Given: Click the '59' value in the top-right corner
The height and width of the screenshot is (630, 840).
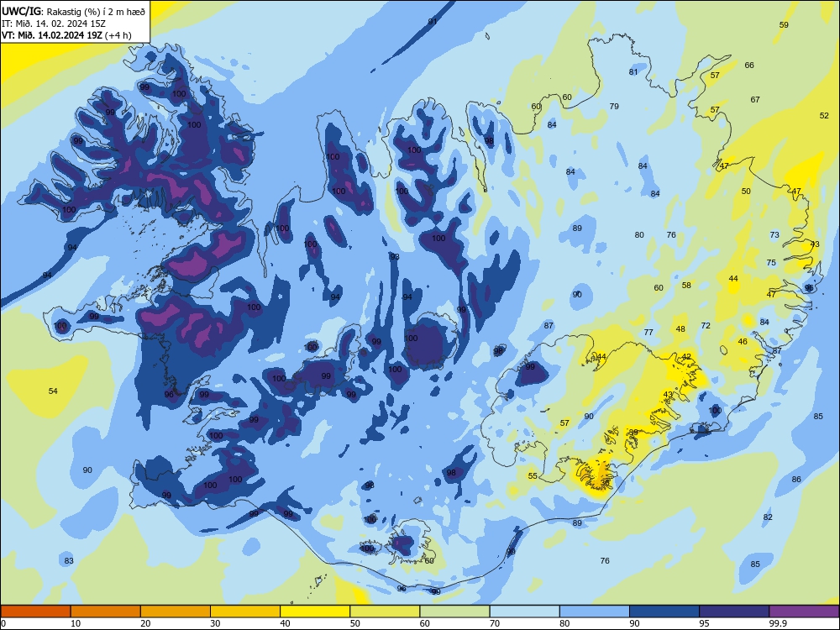Looking at the screenshot, I should [x=784, y=24].
